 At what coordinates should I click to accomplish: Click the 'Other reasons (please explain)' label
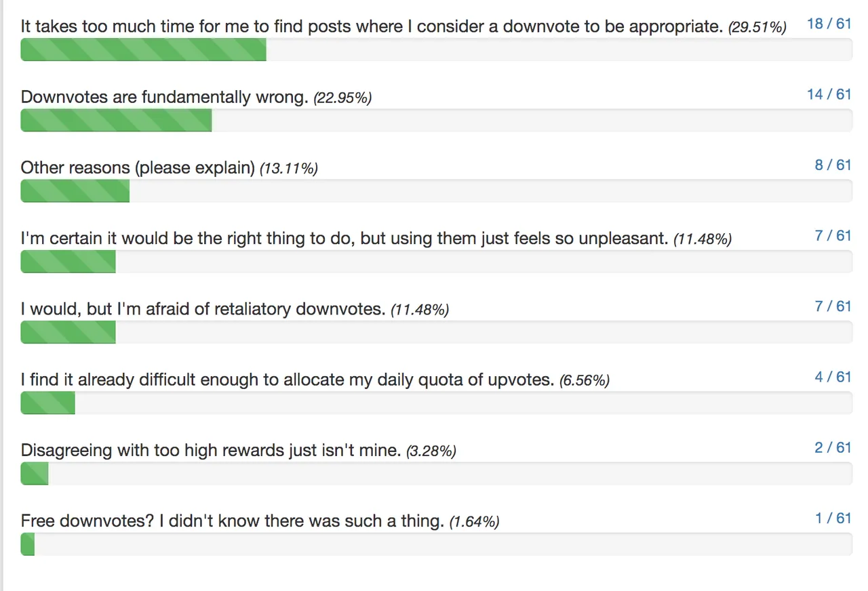(x=138, y=167)
